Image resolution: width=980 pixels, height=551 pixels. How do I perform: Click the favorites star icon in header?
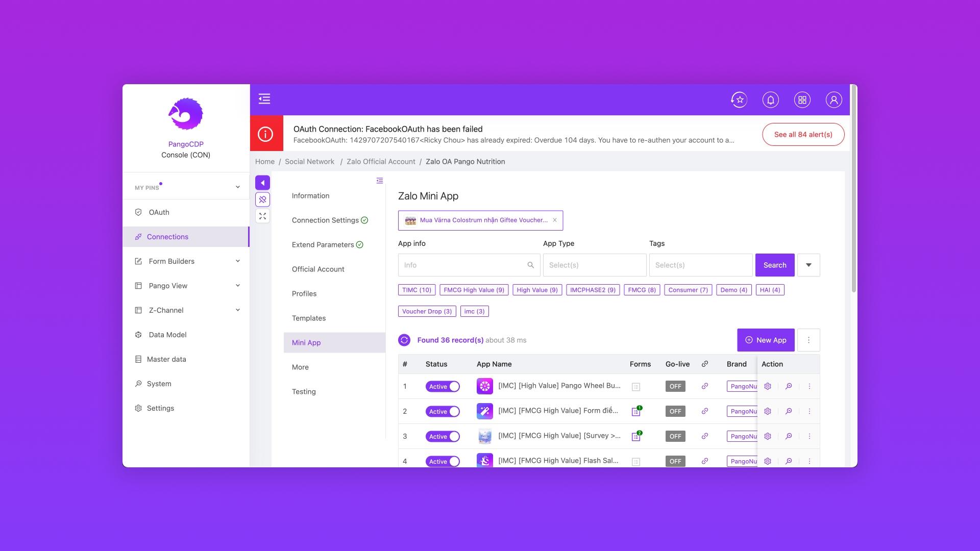click(x=739, y=100)
